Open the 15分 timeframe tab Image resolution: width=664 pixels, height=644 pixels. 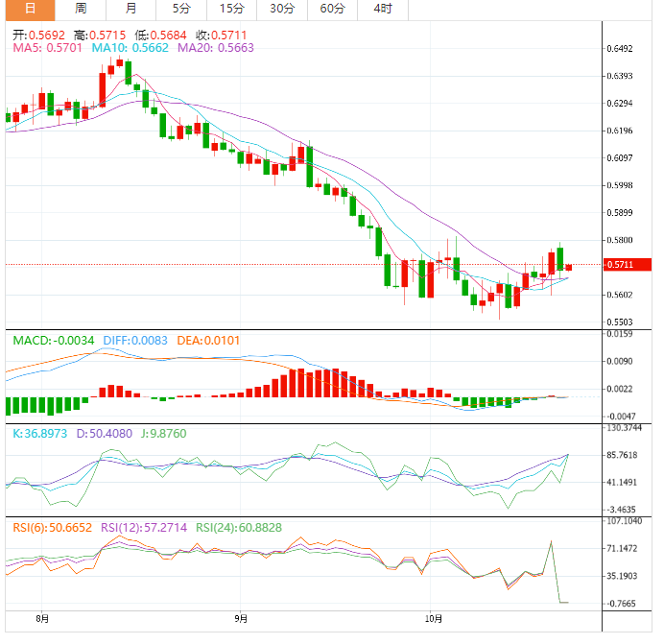231,9
